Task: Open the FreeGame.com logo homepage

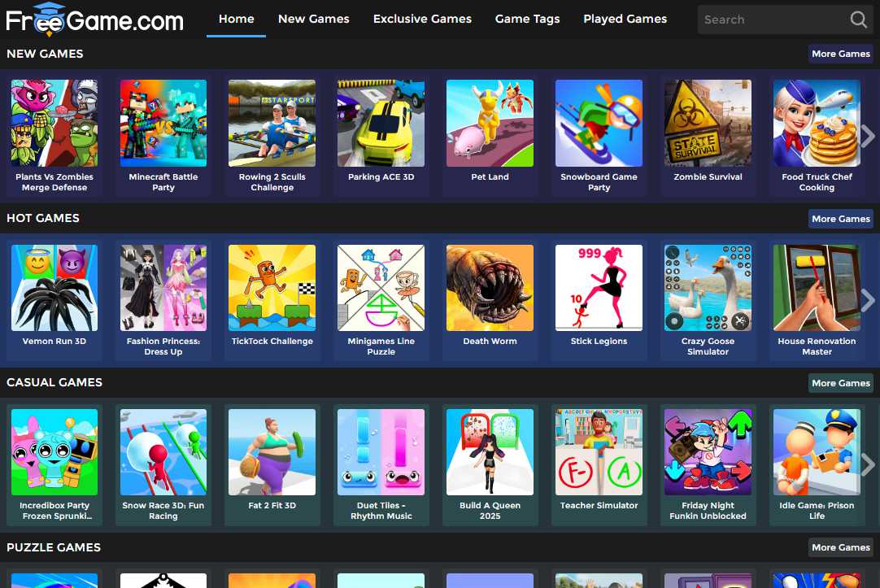Action: pos(94,20)
